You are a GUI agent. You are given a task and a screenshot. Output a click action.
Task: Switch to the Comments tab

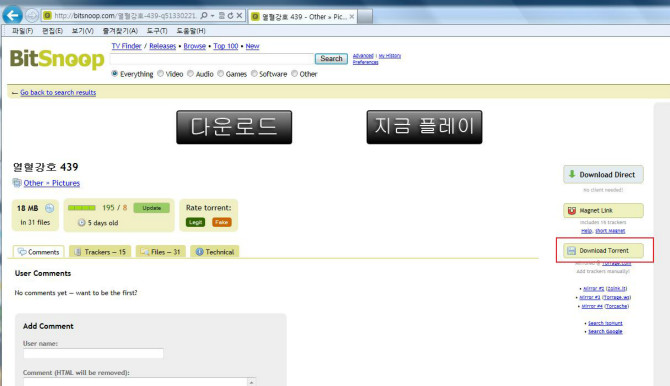[x=38, y=252]
